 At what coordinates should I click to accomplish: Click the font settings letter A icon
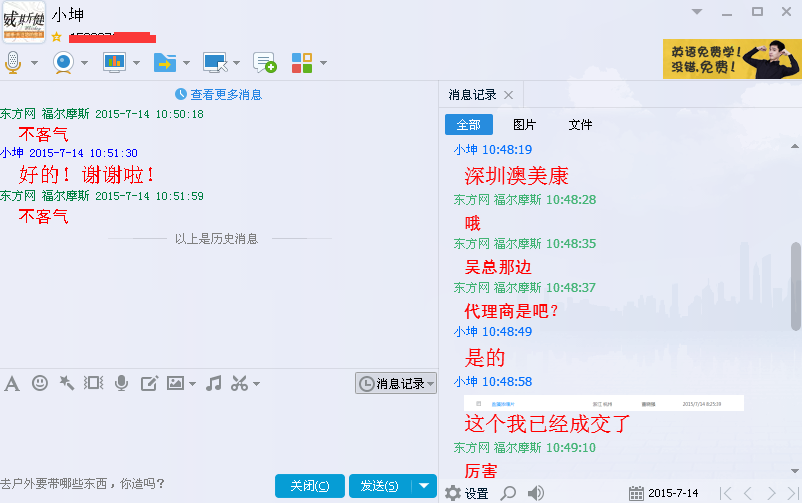(x=12, y=383)
